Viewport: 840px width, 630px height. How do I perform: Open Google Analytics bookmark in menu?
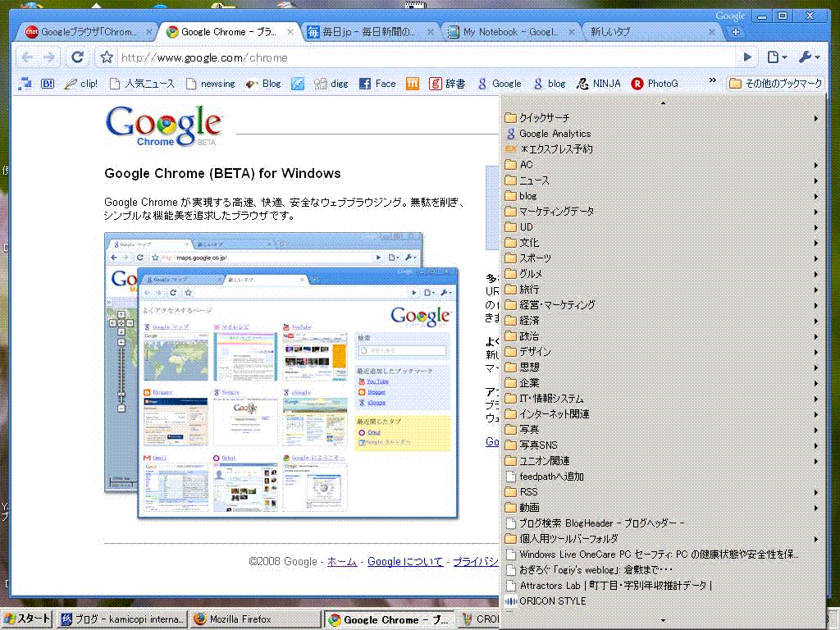pos(662,134)
